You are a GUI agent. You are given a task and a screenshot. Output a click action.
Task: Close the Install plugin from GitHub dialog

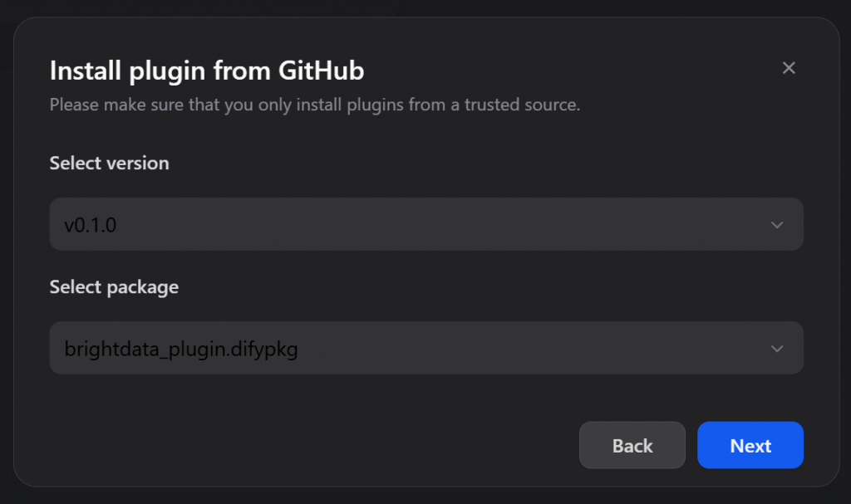788,68
